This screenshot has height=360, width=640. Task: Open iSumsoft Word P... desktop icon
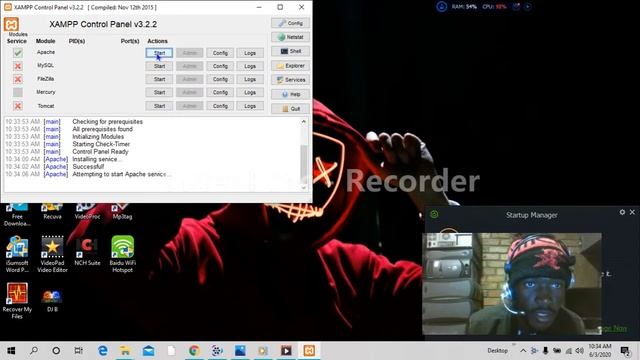pyautogui.click(x=17, y=254)
